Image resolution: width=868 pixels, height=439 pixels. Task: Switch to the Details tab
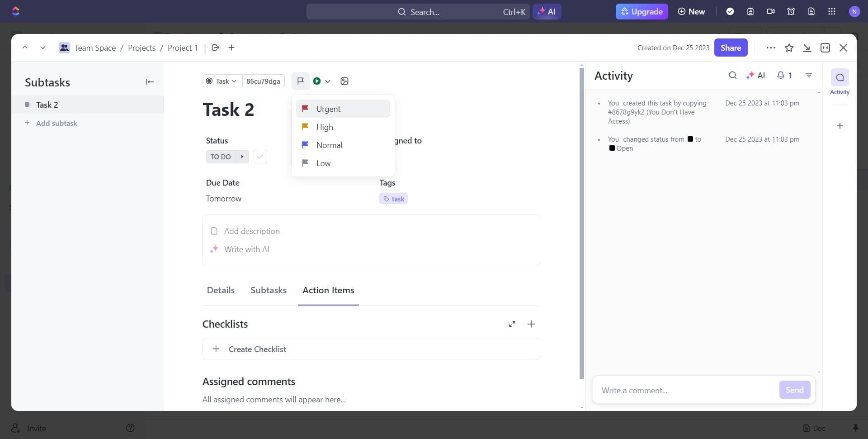[x=221, y=290]
